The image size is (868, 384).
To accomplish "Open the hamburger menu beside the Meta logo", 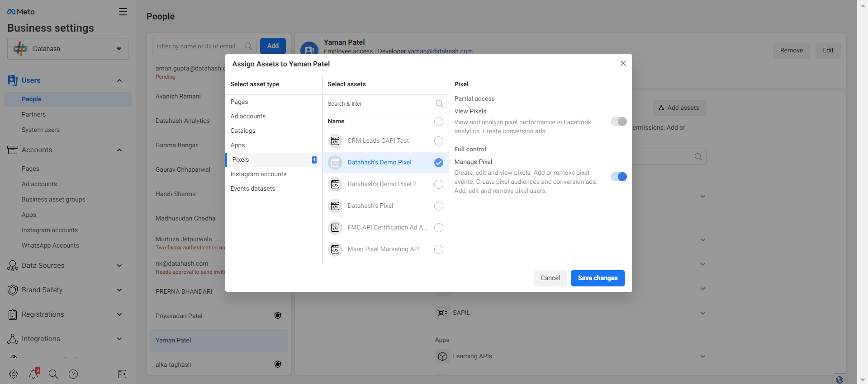I will tap(123, 12).
